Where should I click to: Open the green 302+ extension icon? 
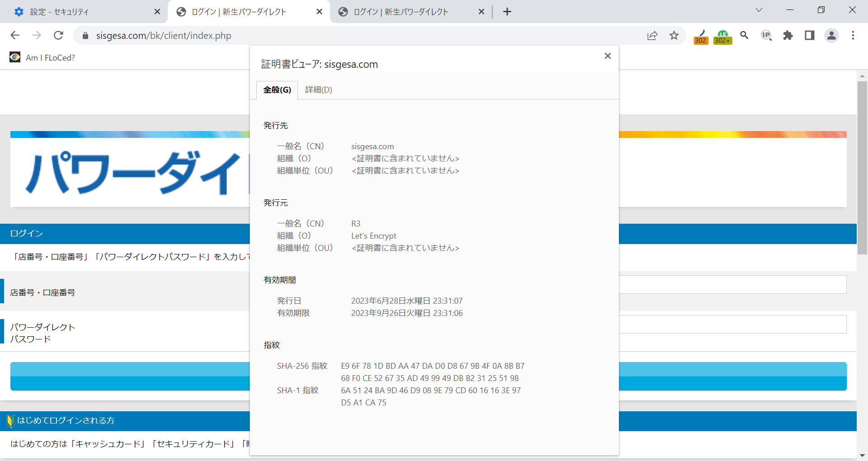tap(722, 37)
